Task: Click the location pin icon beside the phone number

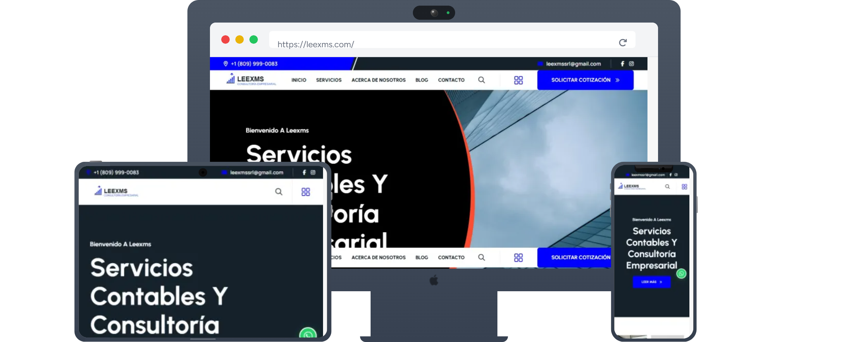Action: pyautogui.click(x=225, y=64)
